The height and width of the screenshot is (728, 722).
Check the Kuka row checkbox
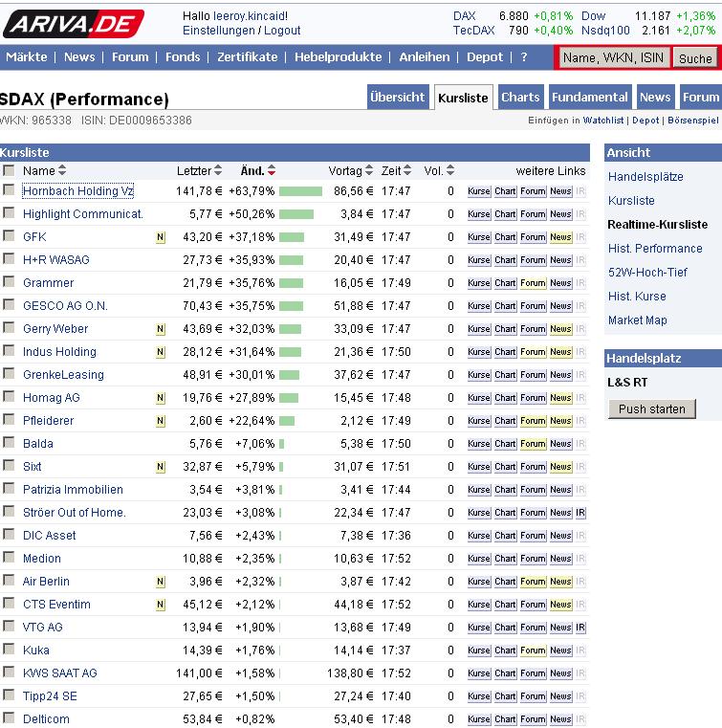point(9,649)
